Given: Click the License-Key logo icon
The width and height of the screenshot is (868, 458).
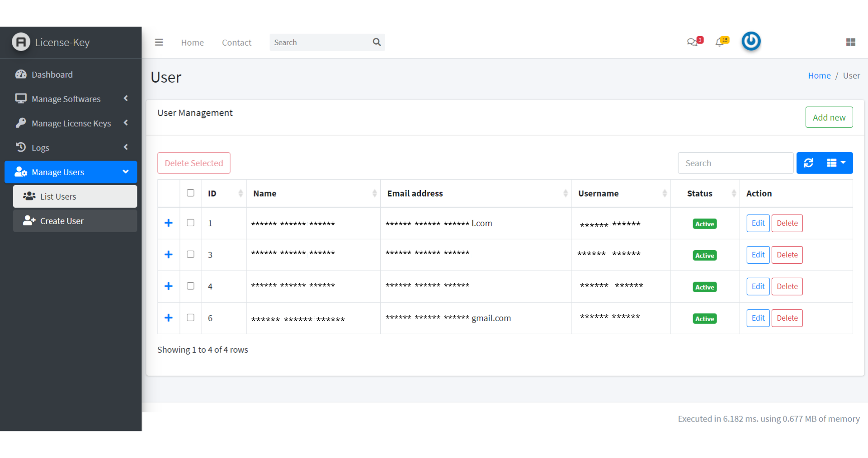Looking at the screenshot, I should (x=21, y=42).
